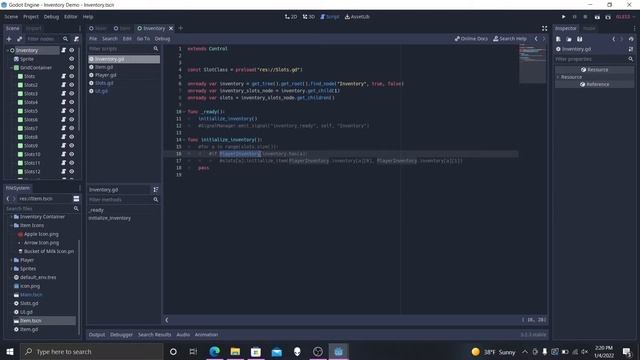Open Inspector object properties menu icon

coord(631,49)
